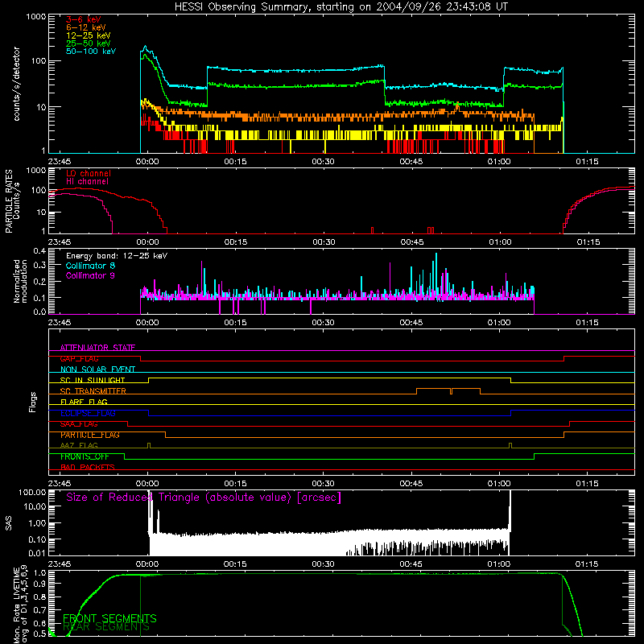Click the cyan 50-100 keV legend entry

click(91, 52)
